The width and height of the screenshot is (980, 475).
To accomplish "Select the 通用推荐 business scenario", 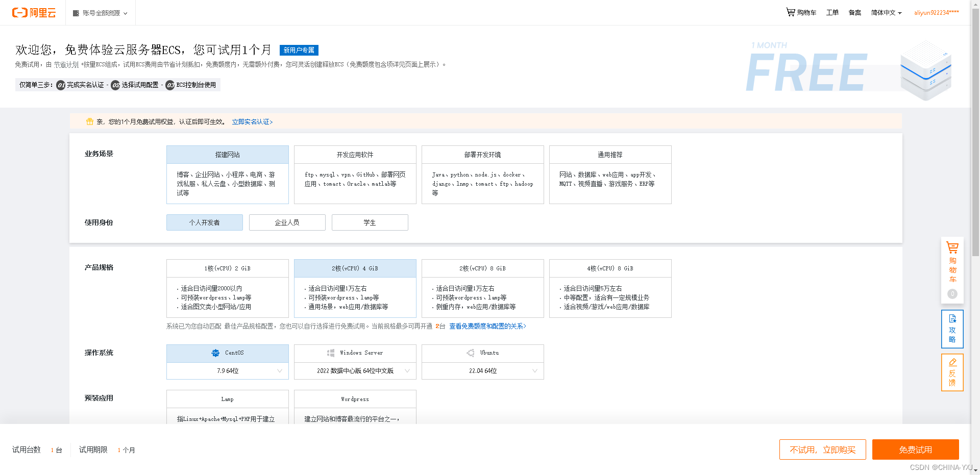I will coord(610,174).
